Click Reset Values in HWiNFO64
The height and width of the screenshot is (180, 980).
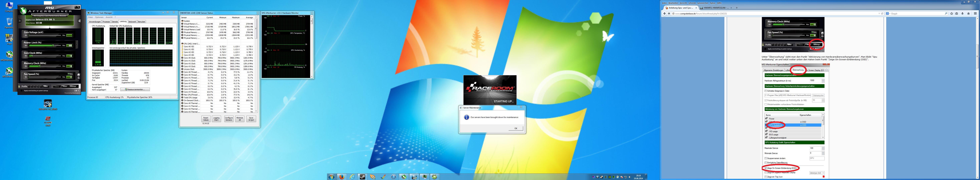[x=206, y=119]
